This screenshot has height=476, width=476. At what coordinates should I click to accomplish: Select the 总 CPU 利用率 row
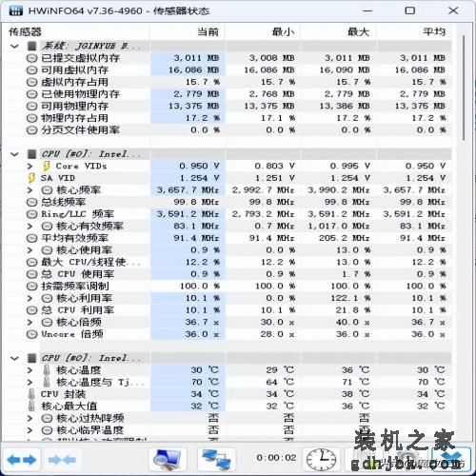point(228,310)
